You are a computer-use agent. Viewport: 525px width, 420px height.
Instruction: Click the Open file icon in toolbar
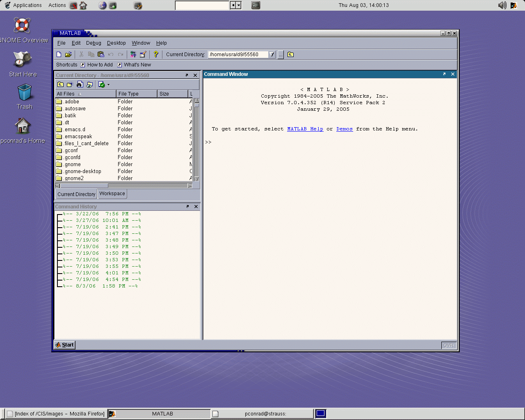[68, 54]
